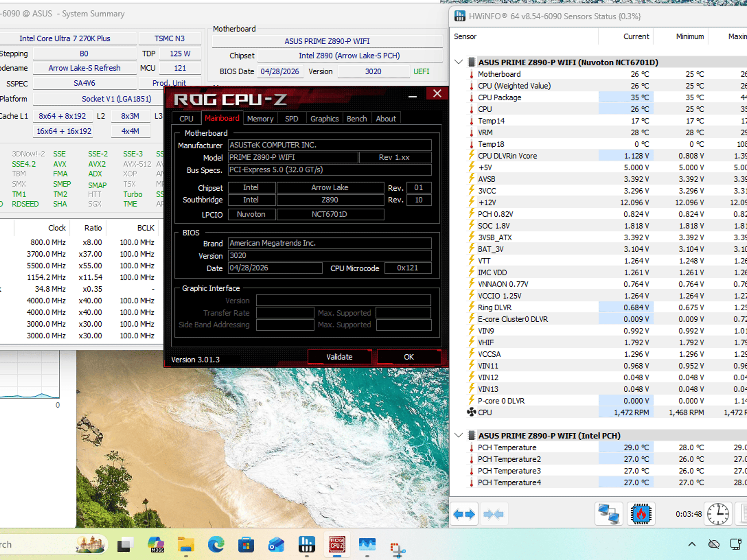The image size is (747, 560).
Task: Click the Minimum column header in HWiNFO
Action: (x=681, y=36)
